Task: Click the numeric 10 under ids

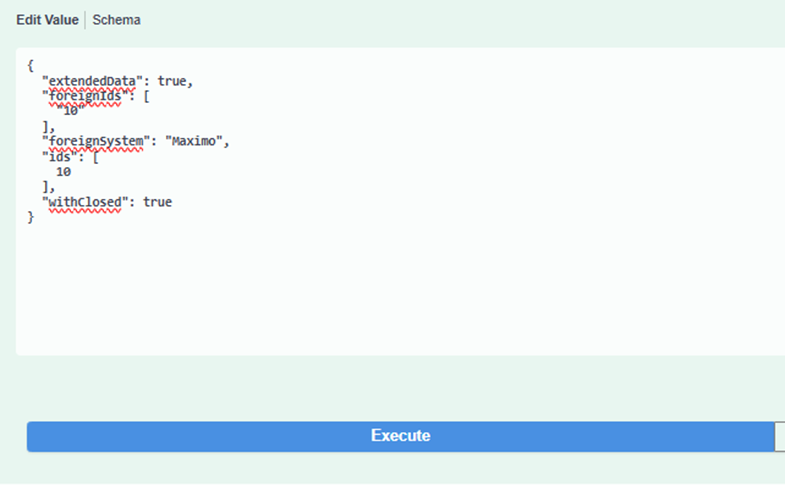Action: (63, 172)
